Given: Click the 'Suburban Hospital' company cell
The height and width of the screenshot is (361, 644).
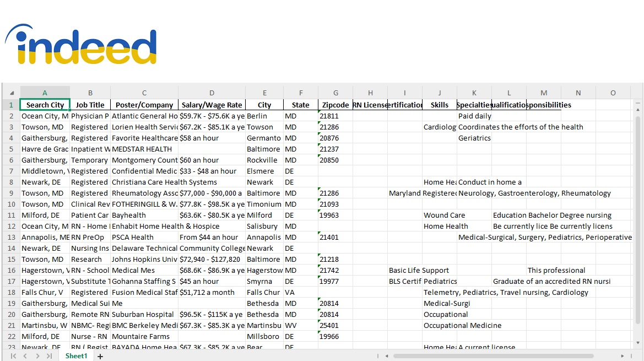Looking at the screenshot, I should point(144,315).
